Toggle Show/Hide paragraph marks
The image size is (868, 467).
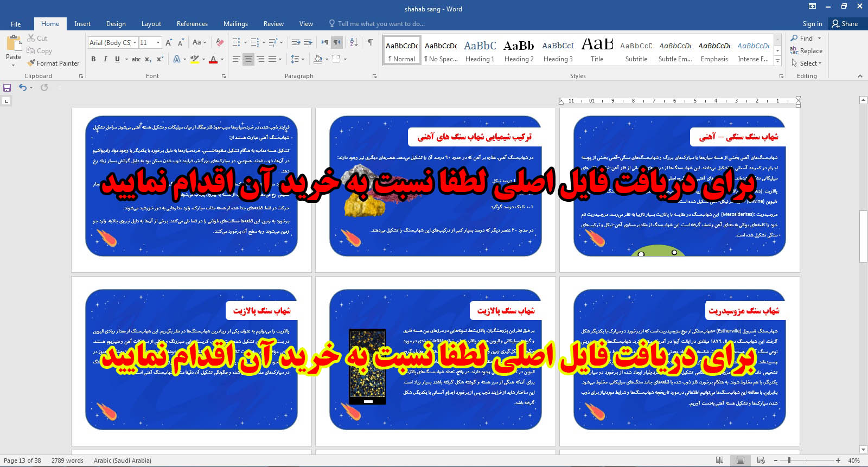(x=370, y=42)
